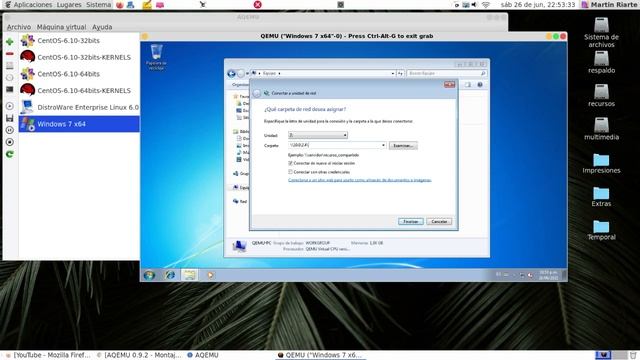Screen dimensions: 640x360
Task: Click the green plus add-VM icon in AQEMU
Action: [10, 42]
